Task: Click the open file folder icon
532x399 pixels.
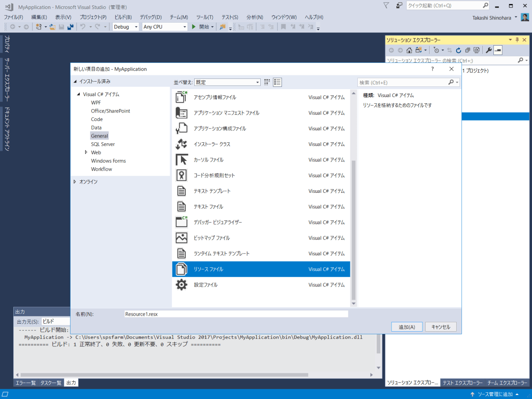Action: point(52,27)
